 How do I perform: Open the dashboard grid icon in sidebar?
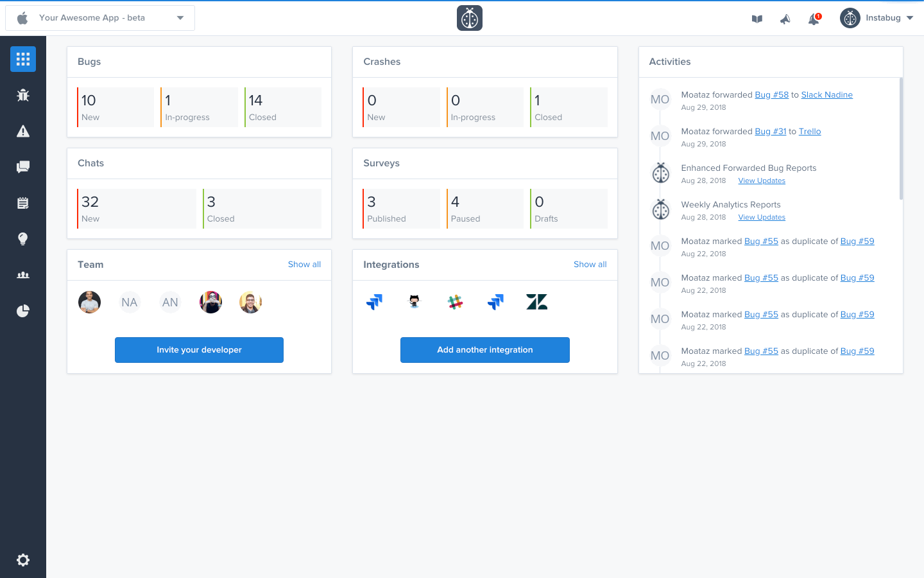[23, 59]
